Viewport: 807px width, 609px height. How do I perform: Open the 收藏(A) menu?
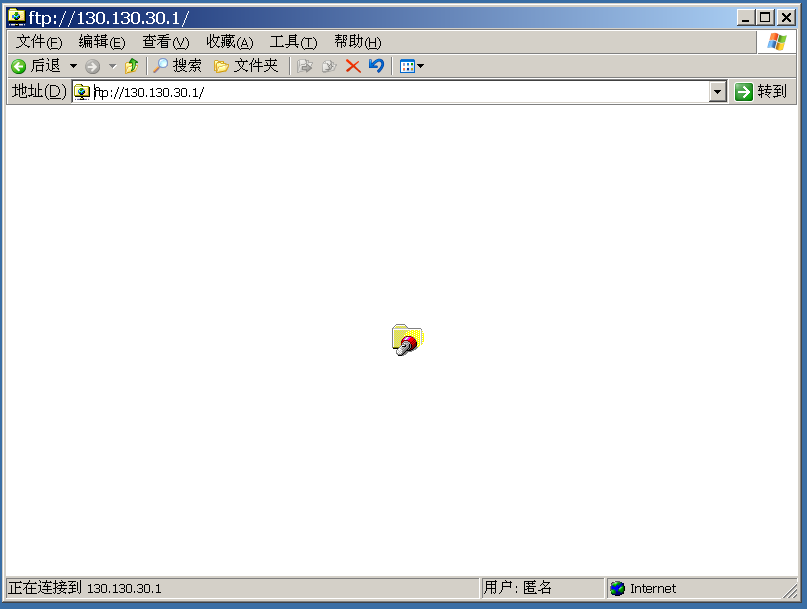pos(230,42)
